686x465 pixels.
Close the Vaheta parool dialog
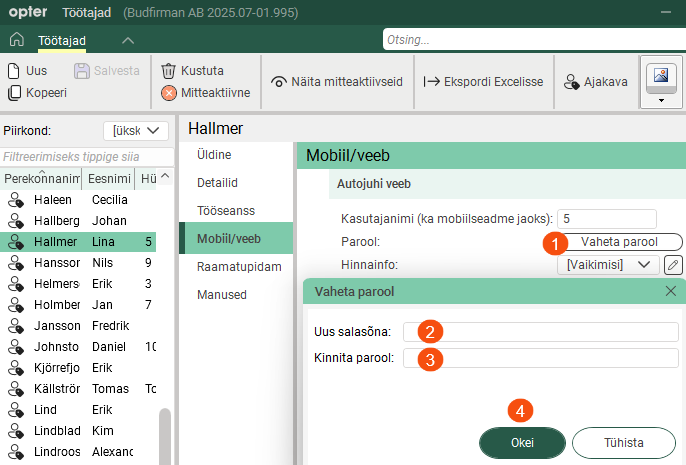click(671, 291)
